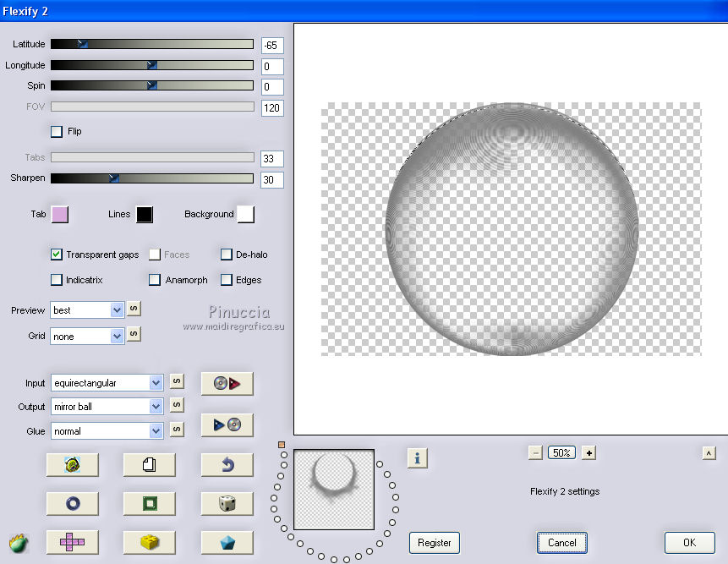Toggle the Faces checkbox

tap(155, 255)
